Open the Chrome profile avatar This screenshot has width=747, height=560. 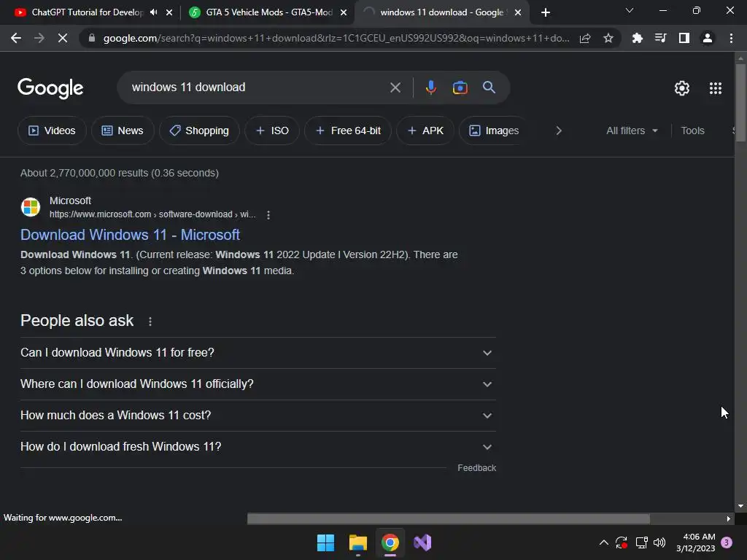pyautogui.click(x=708, y=38)
